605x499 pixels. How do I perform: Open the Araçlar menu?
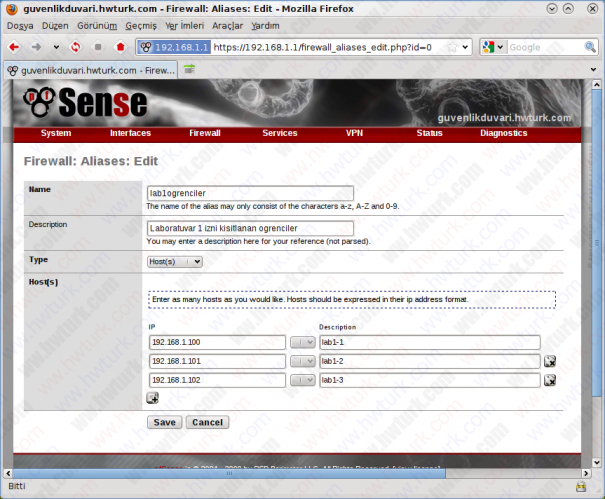coord(227,26)
